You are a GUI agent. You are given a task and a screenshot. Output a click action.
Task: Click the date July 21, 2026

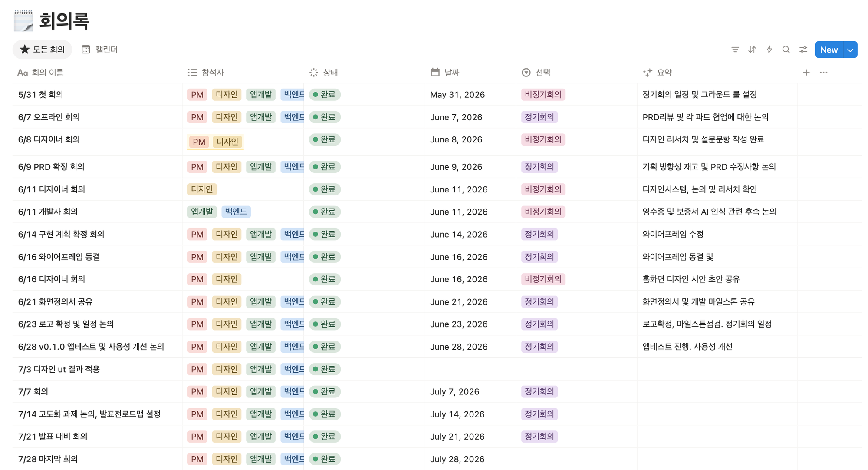click(457, 437)
